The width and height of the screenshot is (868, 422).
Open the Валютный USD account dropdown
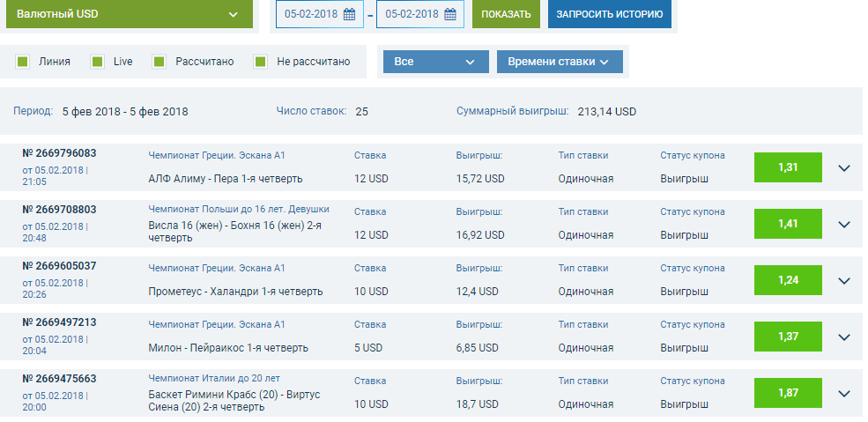coord(130,14)
